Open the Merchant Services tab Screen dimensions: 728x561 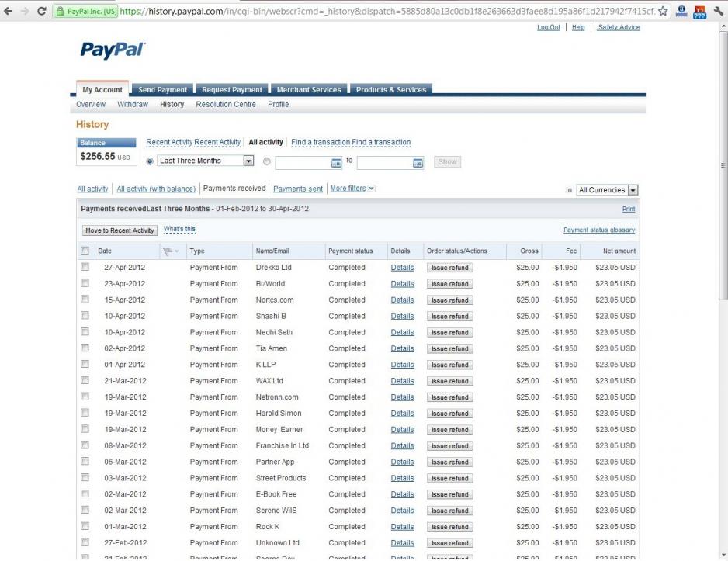[309, 89]
